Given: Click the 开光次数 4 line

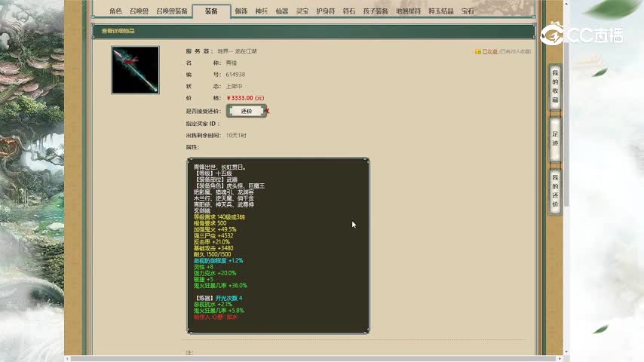Looking at the screenshot, I should coord(228,298).
